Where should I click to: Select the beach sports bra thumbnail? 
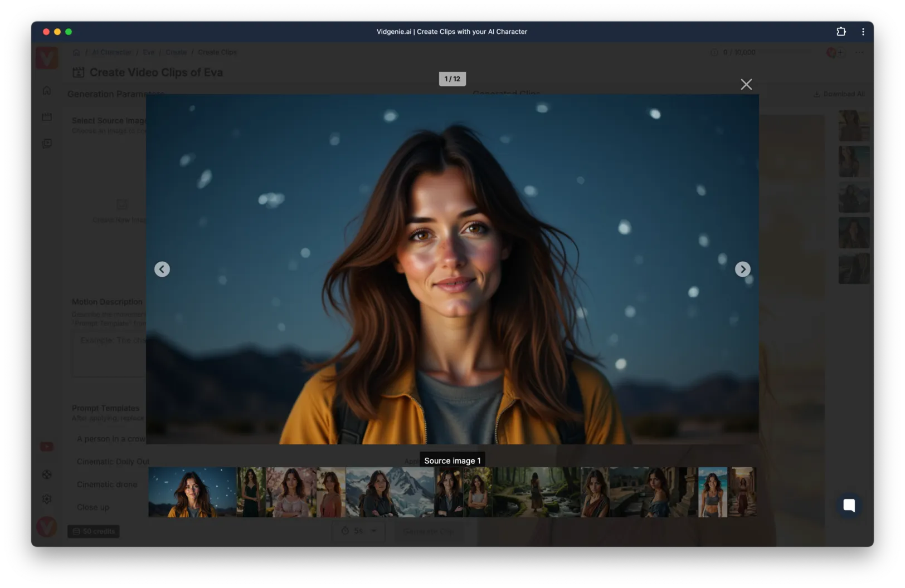(713, 492)
